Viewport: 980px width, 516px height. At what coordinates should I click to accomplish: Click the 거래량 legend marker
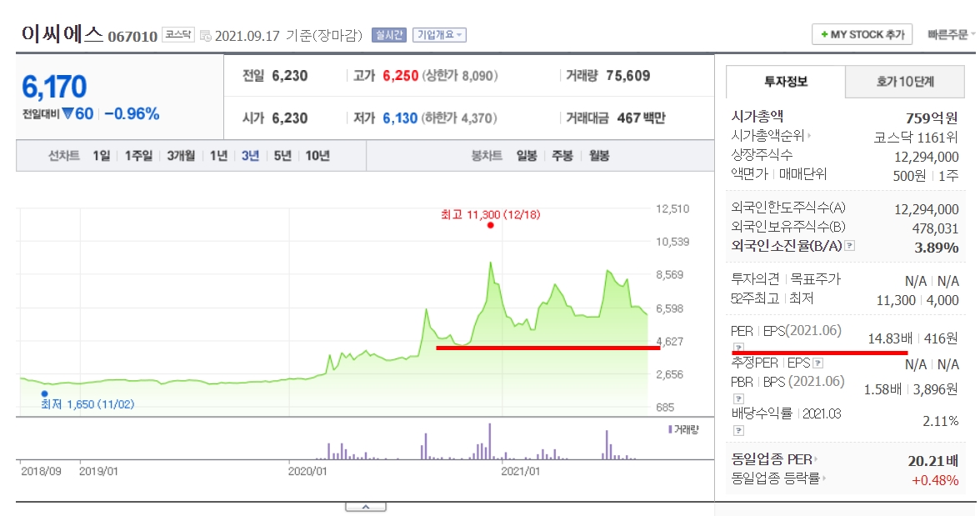pyautogui.click(x=670, y=429)
